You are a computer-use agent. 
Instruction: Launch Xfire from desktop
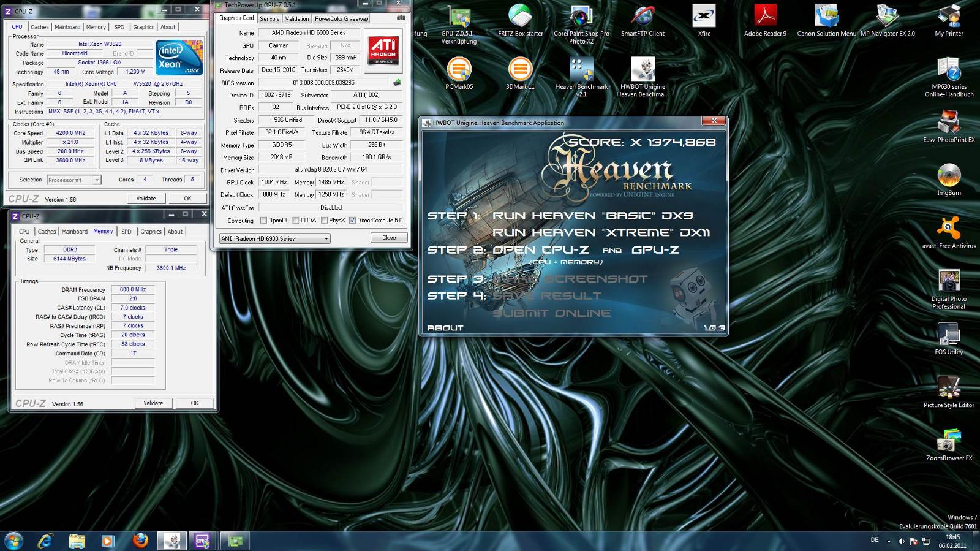point(704,21)
